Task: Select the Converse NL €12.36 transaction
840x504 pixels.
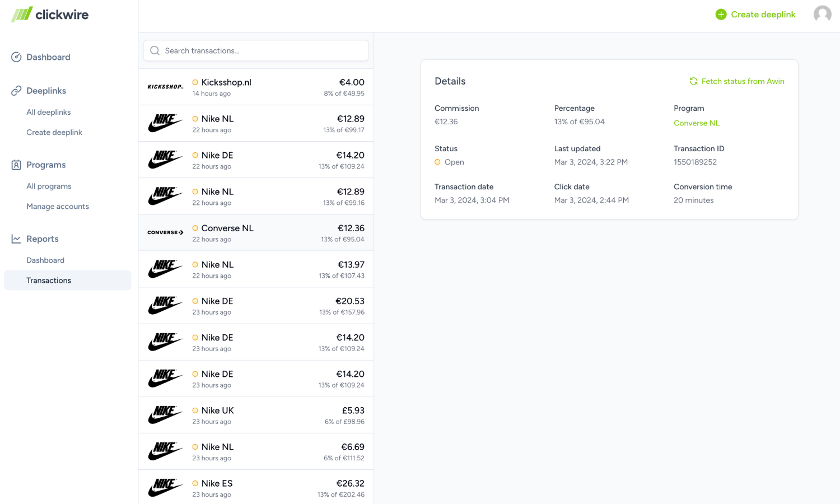Action: (256, 232)
